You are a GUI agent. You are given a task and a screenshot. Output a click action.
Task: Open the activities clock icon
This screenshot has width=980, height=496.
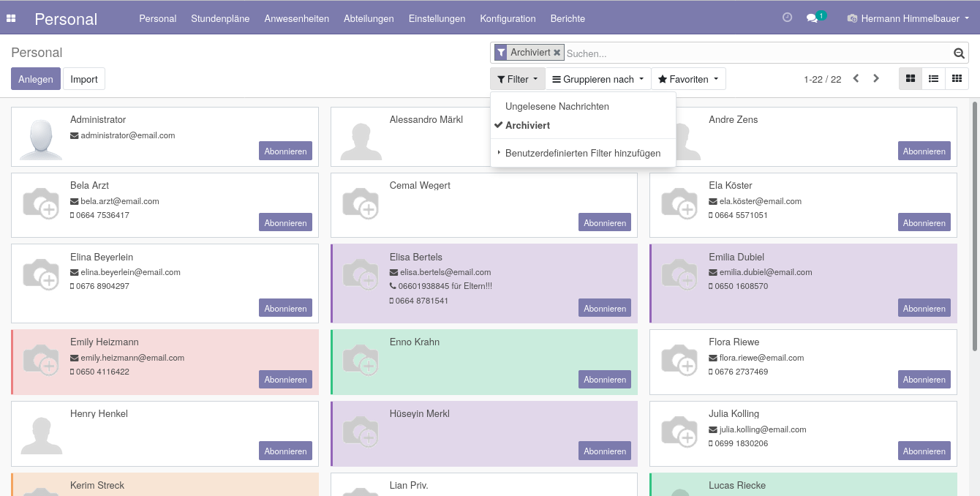pos(787,18)
